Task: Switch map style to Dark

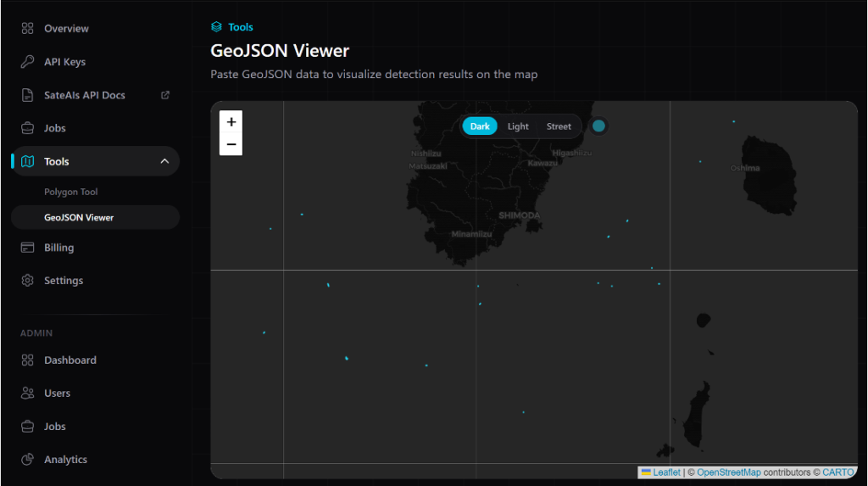Action: pos(480,126)
